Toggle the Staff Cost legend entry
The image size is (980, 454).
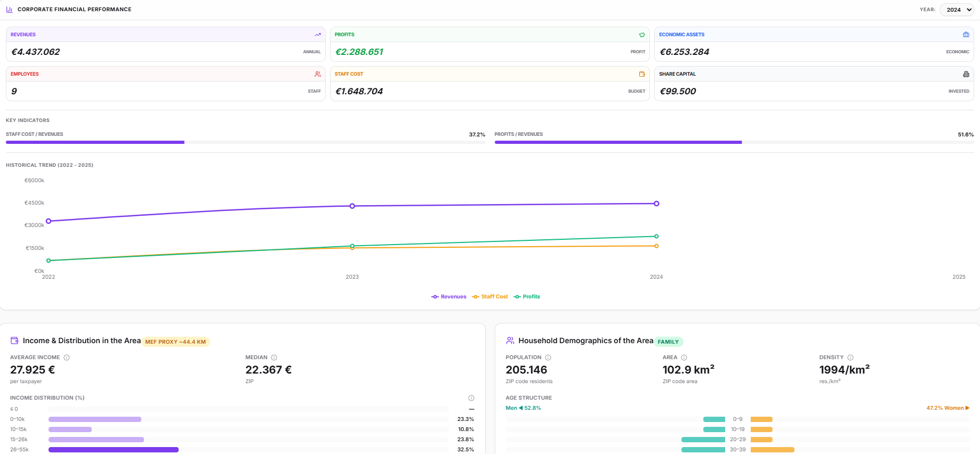[x=490, y=297]
